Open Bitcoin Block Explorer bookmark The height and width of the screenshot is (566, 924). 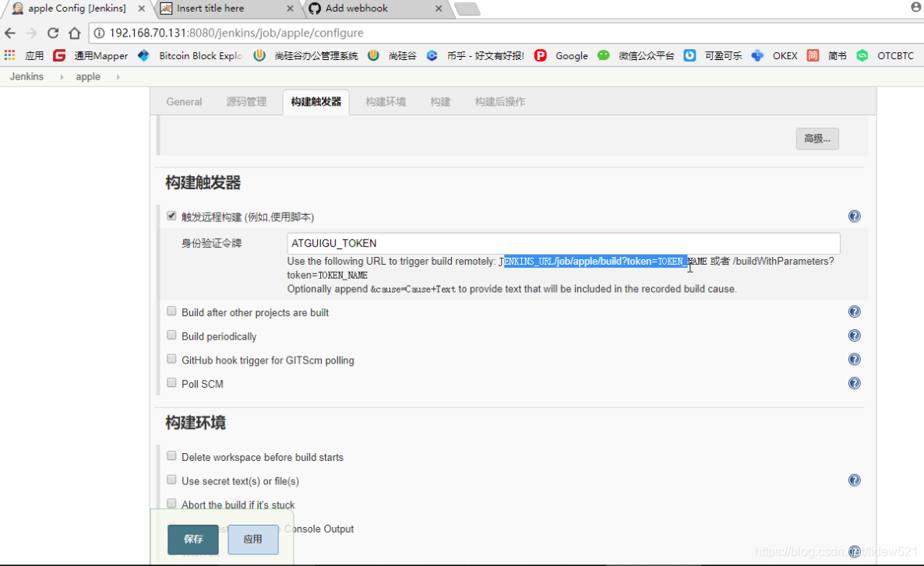[190, 55]
